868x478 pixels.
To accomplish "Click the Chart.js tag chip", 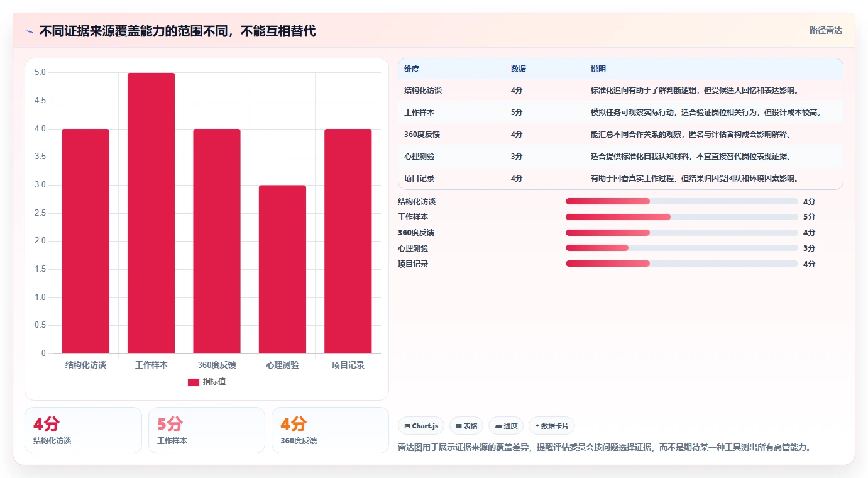I will coord(421,426).
